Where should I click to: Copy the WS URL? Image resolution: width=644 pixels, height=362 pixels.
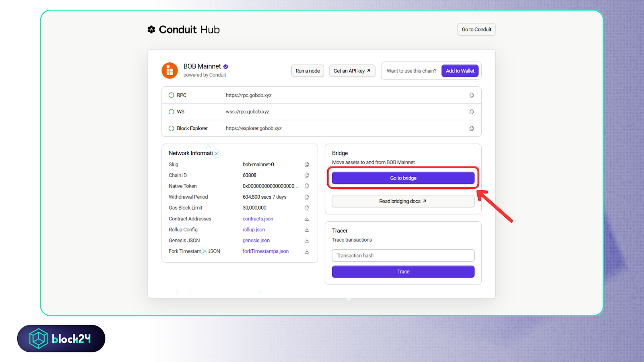pyautogui.click(x=471, y=112)
